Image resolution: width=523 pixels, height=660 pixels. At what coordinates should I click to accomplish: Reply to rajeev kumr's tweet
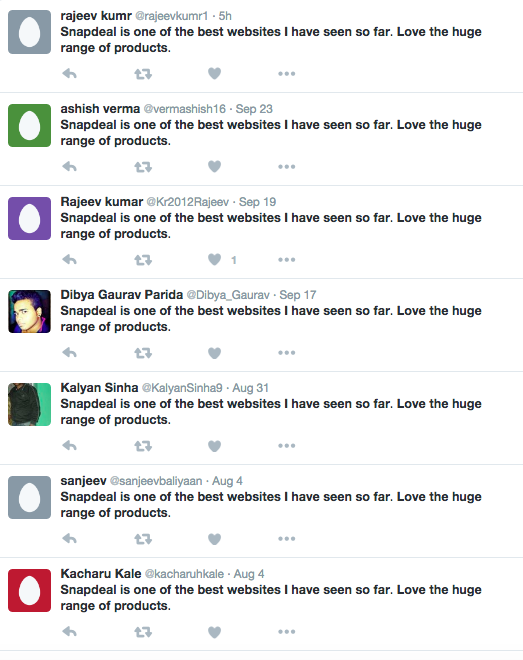click(x=70, y=74)
